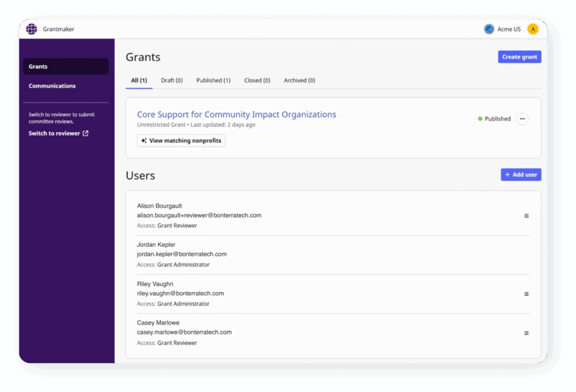Open the menu icon for Casey Marlowe
This screenshot has height=392, width=576.
[526, 332]
